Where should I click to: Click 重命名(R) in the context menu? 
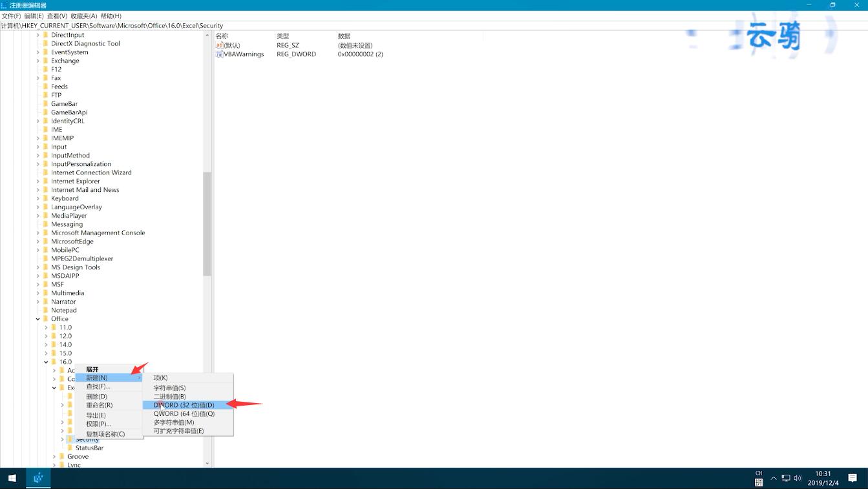(x=109, y=405)
